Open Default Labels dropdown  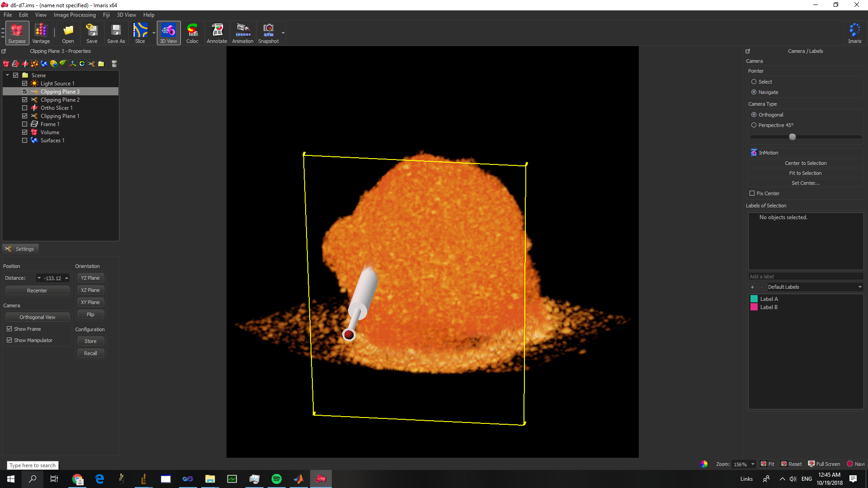coord(815,287)
